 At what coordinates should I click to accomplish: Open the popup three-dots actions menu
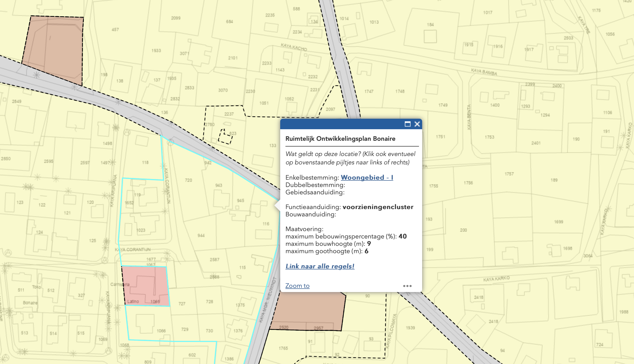coord(407,286)
